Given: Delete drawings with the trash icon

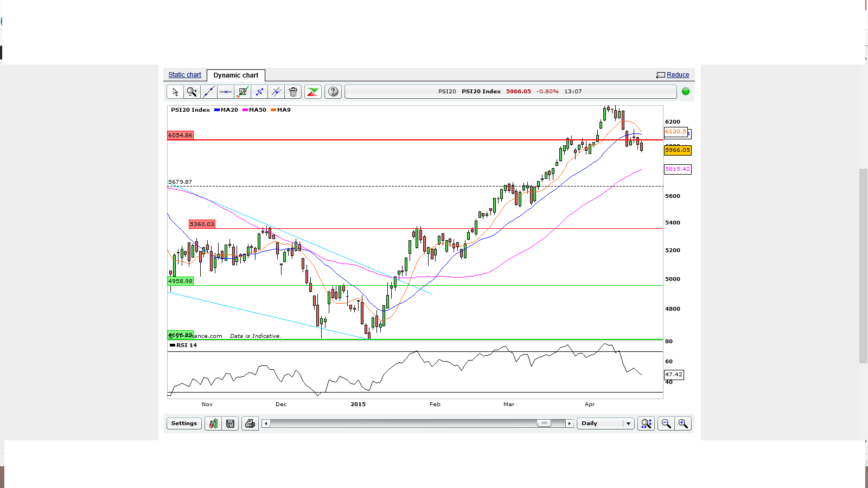Looking at the screenshot, I should 293,92.
